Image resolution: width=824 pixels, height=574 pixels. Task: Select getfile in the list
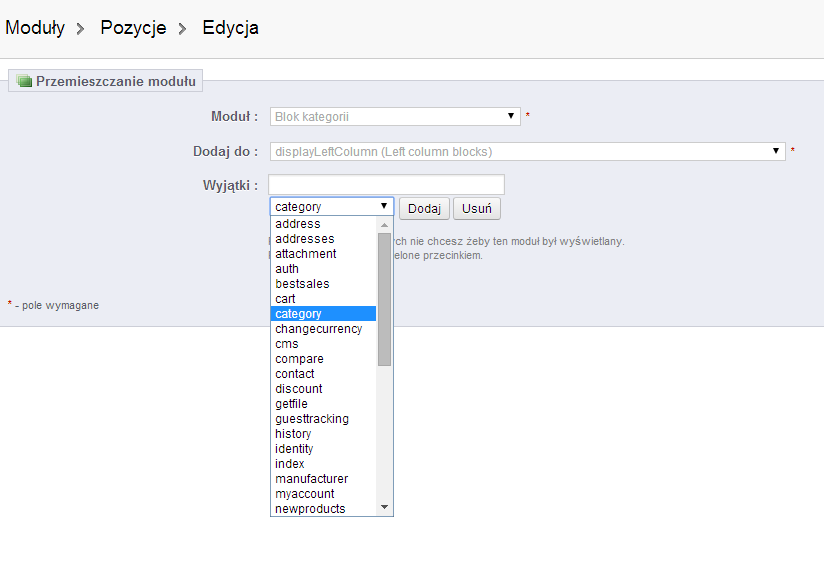pyautogui.click(x=324, y=404)
